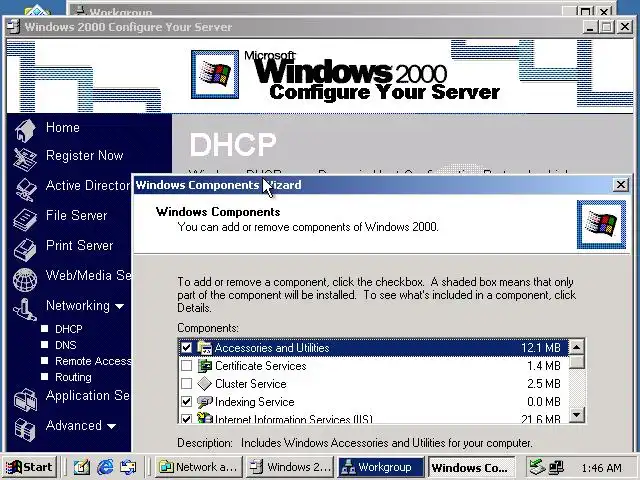Image resolution: width=640 pixels, height=480 pixels.
Task: Click the Register Now icon
Action: pos(25,159)
